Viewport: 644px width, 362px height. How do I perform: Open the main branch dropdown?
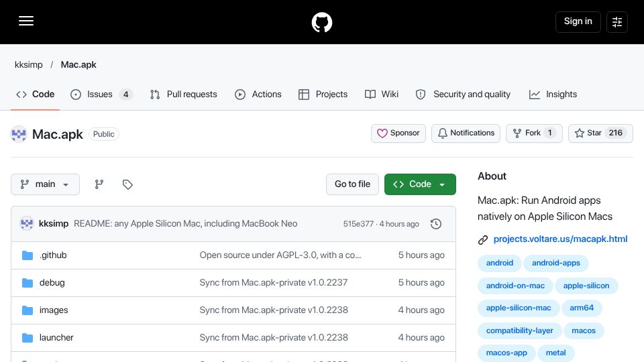click(45, 184)
